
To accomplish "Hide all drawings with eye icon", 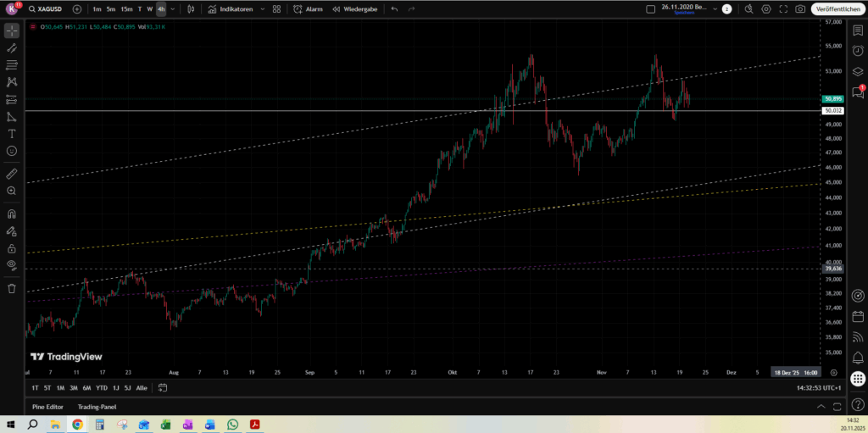I will coord(12,265).
